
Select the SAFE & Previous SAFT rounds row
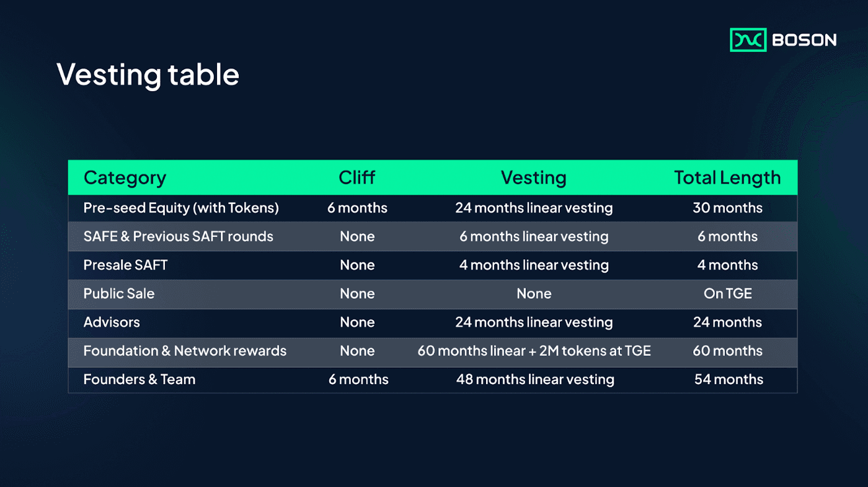coord(432,236)
